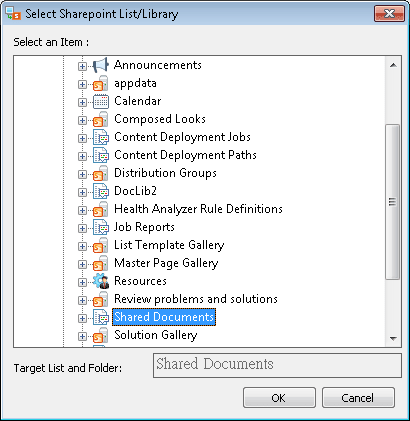Viewport: 410px width, 421px height.
Task: Click the Solution Gallery list icon
Action: 101,335
